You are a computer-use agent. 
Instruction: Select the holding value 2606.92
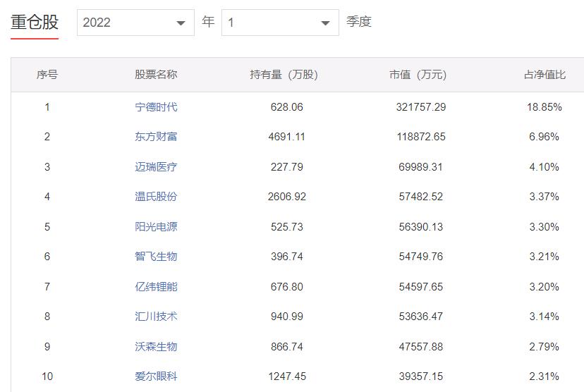(287, 197)
